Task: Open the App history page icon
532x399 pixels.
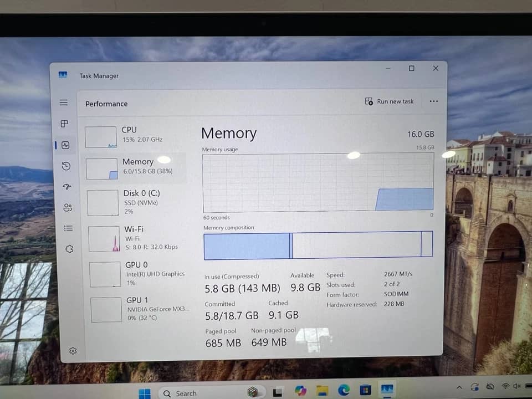Action: tap(66, 166)
